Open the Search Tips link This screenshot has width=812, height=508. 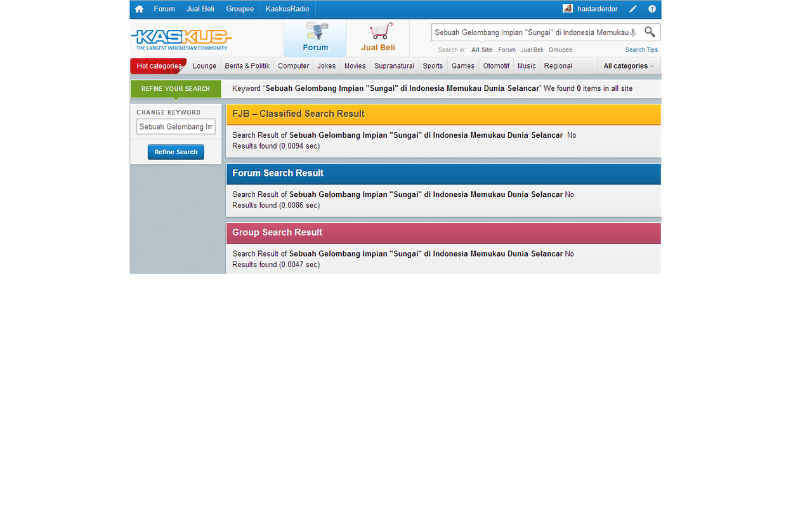641,50
